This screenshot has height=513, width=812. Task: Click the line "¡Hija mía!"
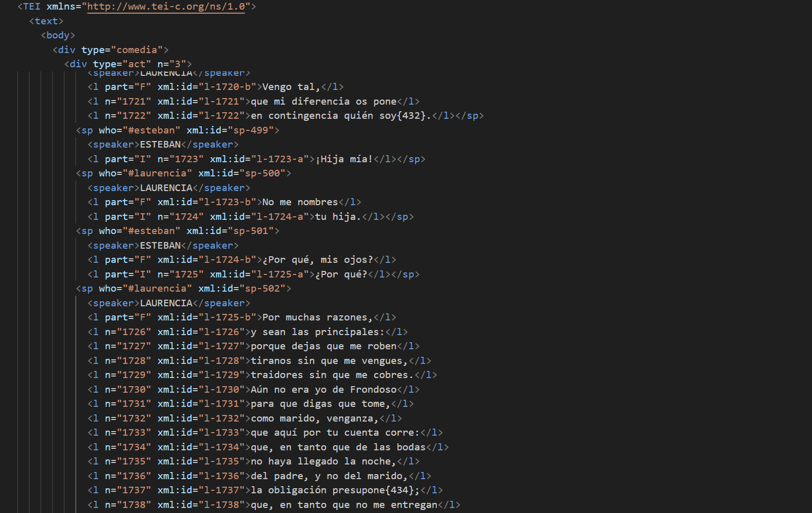pos(256,159)
